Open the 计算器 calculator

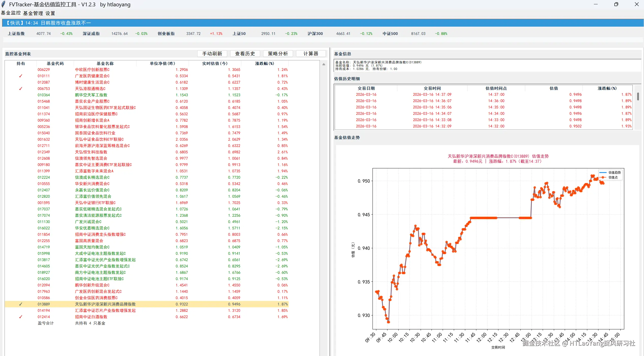[x=311, y=54]
